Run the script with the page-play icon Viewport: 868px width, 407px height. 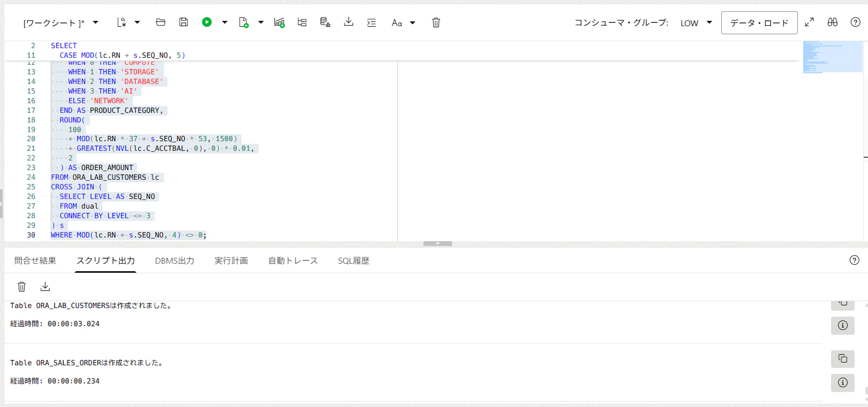[244, 22]
